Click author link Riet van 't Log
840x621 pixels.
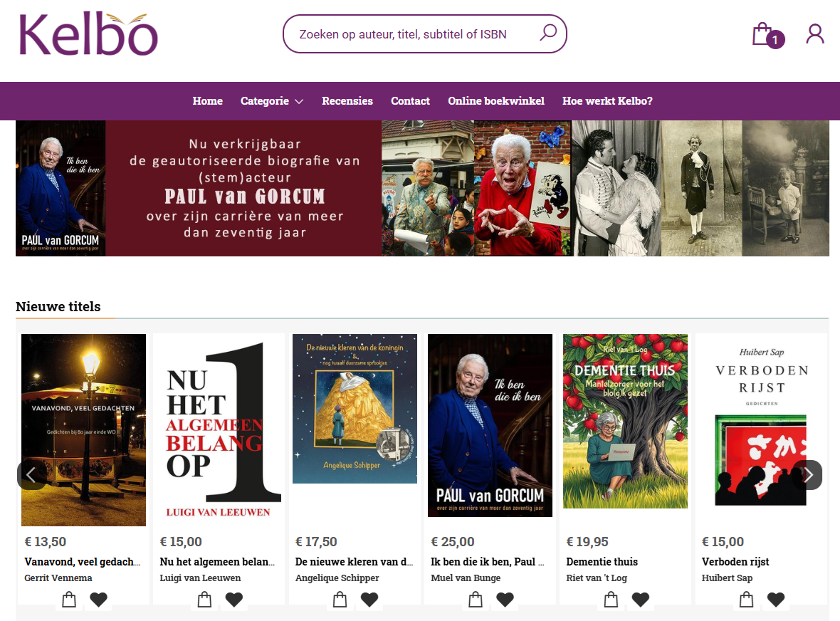point(597,578)
